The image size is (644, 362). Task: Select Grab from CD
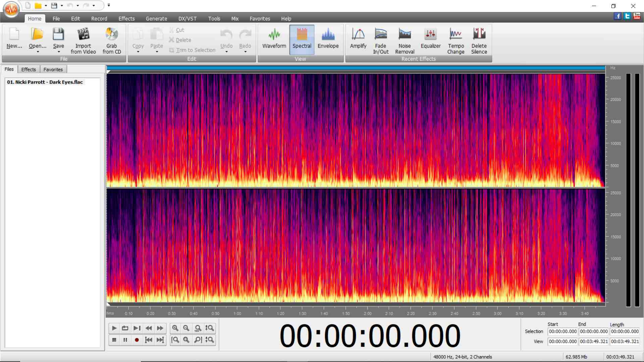112,40
